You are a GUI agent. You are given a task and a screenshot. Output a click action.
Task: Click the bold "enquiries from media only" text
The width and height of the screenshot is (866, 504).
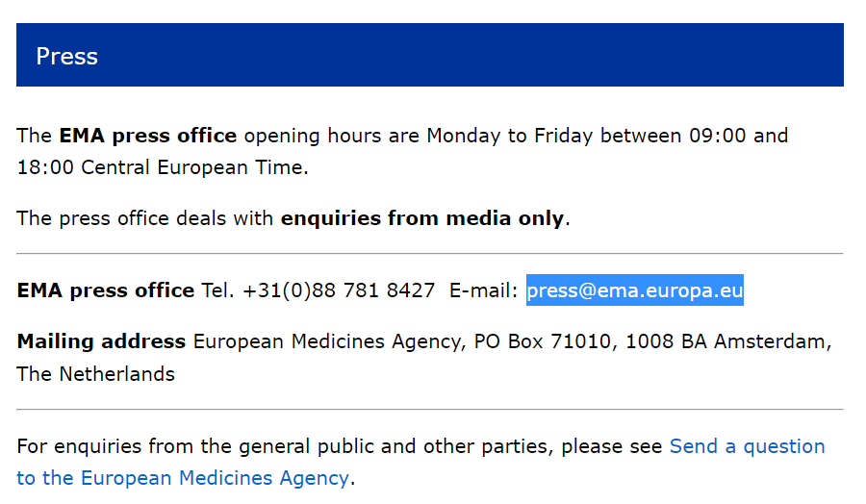(x=421, y=218)
